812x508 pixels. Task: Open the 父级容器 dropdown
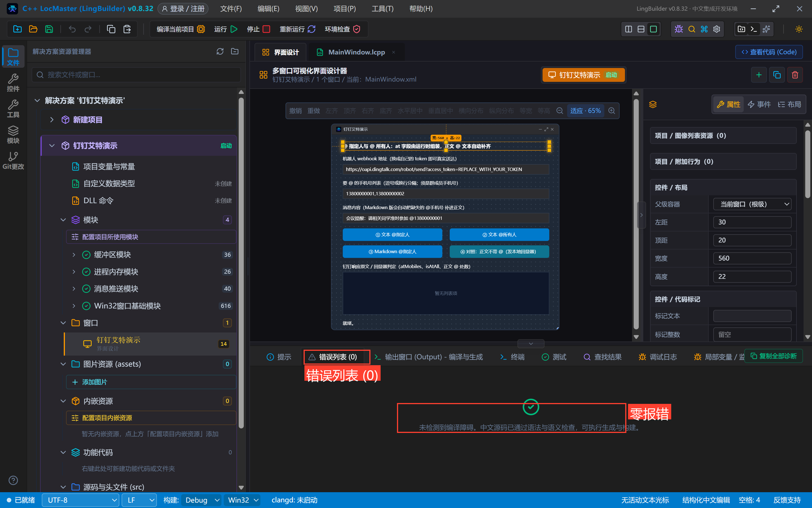coord(752,204)
